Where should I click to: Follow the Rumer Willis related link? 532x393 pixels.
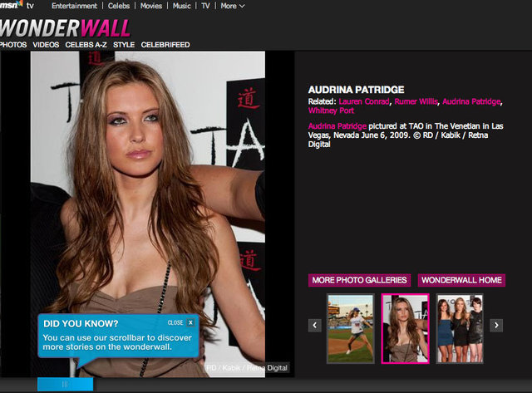pyautogui.click(x=416, y=101)
